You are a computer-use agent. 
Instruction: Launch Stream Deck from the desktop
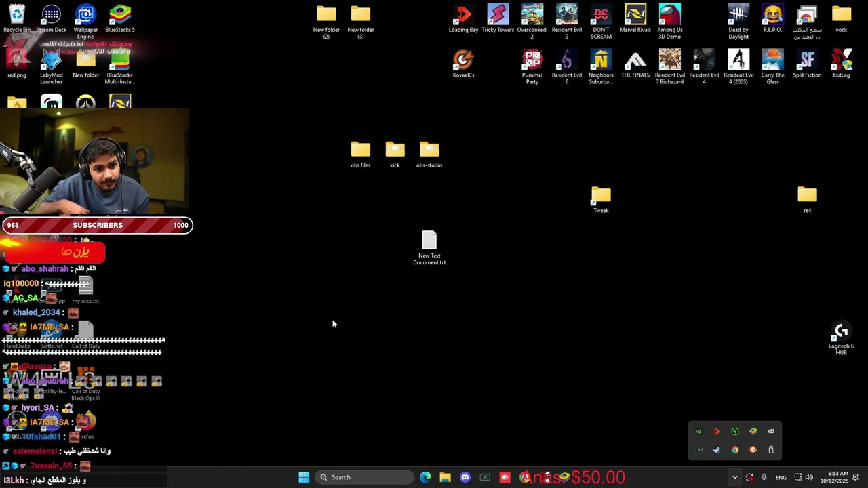tap(52, 19)
